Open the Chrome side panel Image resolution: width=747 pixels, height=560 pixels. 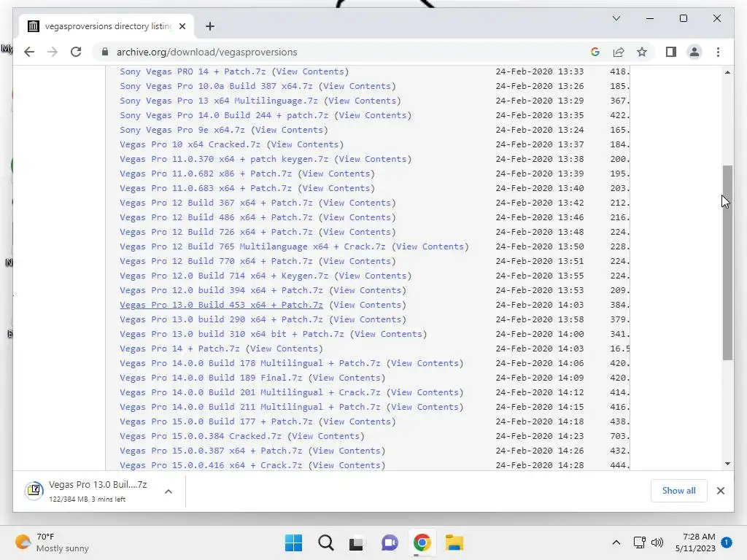(x=671, y=52)
